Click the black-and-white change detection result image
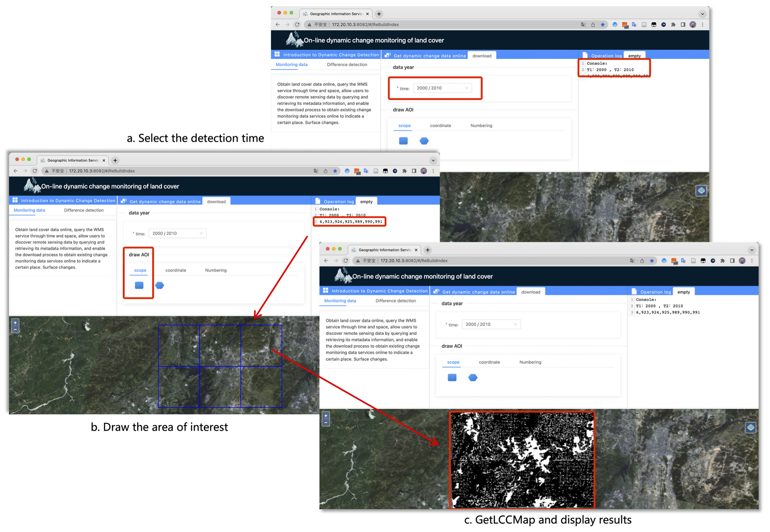The height and width of the screenshot is (532, 770). pyautogui.click(x=522, y=460)
